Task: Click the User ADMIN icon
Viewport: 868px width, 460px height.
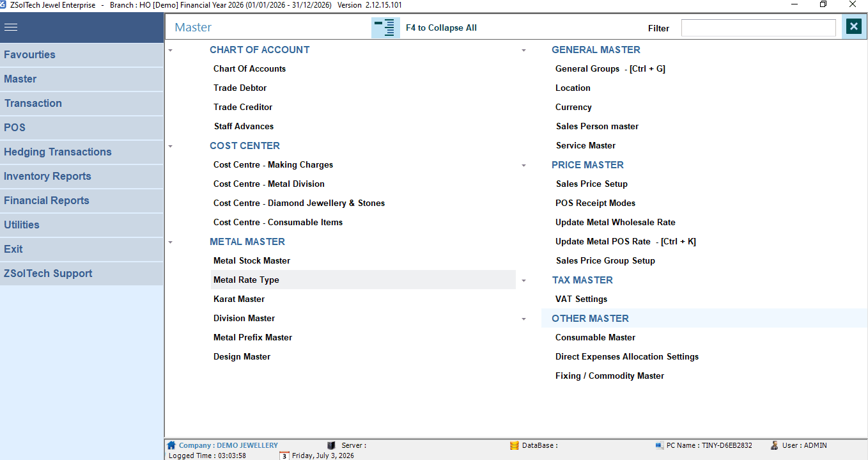Action: pos(774,445)
